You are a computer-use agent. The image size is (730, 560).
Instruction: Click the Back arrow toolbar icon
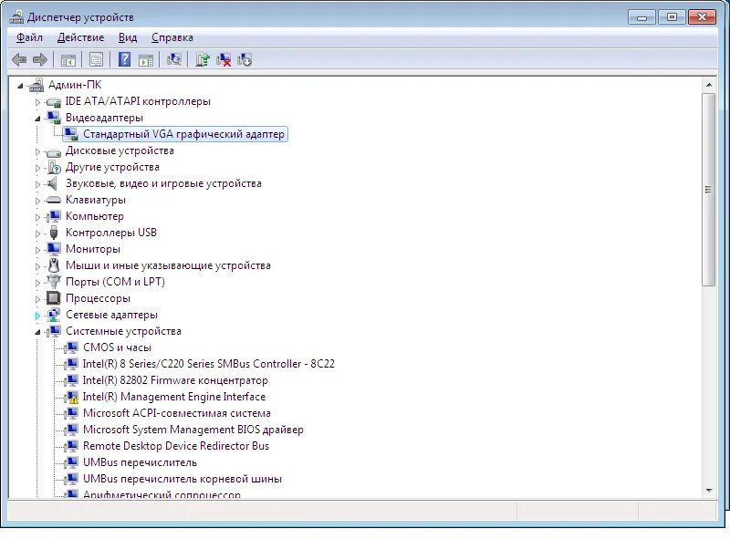[19, 59]
